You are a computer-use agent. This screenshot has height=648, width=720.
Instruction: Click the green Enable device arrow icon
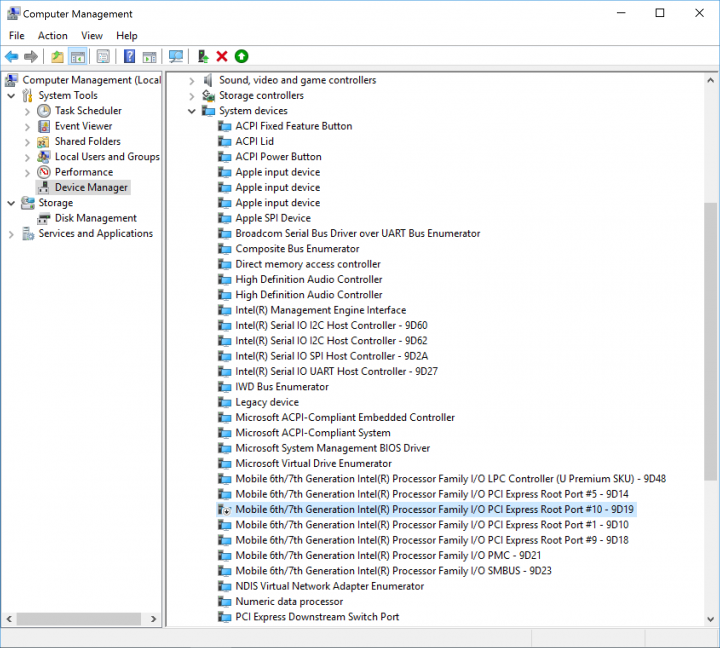point(241,56)
